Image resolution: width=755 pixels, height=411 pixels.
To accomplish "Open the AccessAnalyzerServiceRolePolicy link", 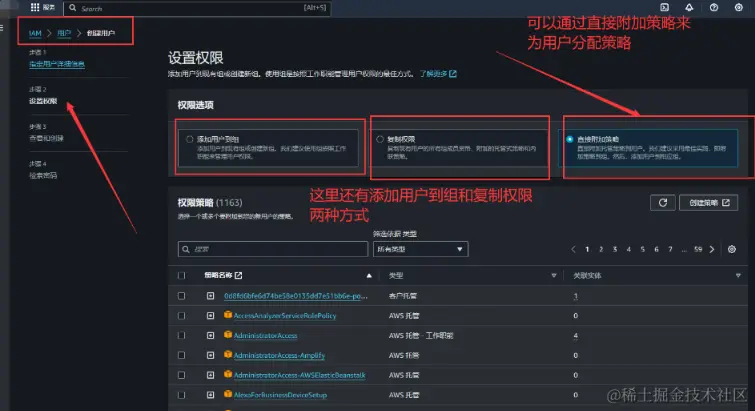I will pos(285,316).
